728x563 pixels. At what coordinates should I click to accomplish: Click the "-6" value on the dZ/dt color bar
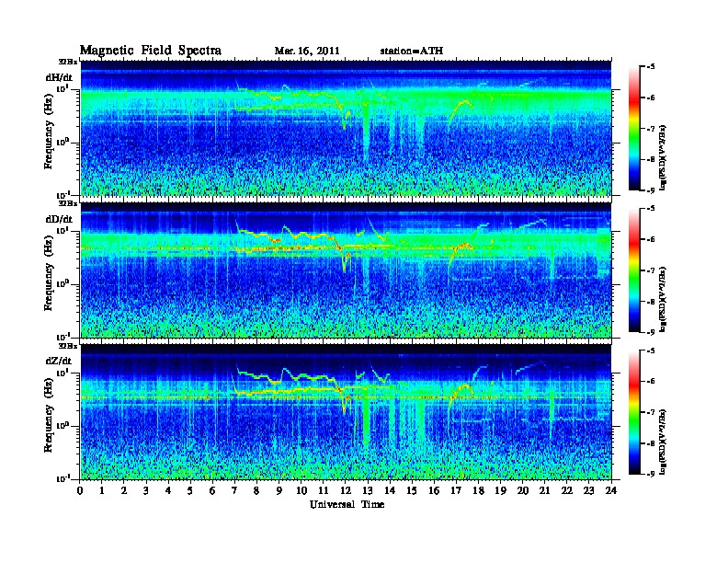click(x=651, y=381)
